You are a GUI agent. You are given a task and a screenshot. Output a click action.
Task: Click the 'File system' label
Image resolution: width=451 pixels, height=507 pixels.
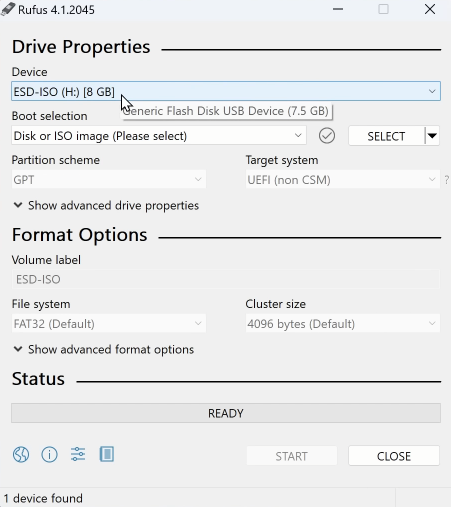41,304
